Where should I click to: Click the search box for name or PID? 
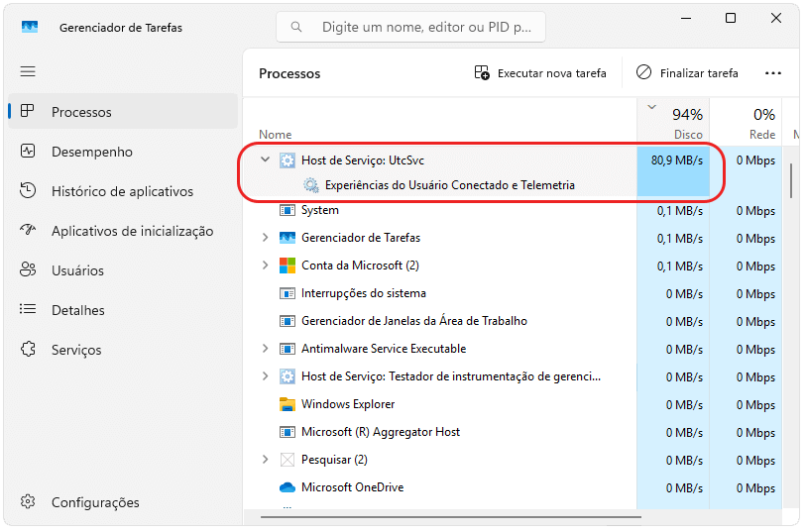(410, 27)
